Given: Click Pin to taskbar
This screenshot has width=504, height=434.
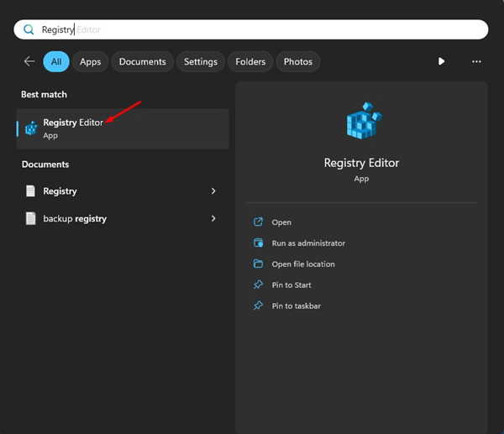Looking at the screenshot, I should [296, 306].
